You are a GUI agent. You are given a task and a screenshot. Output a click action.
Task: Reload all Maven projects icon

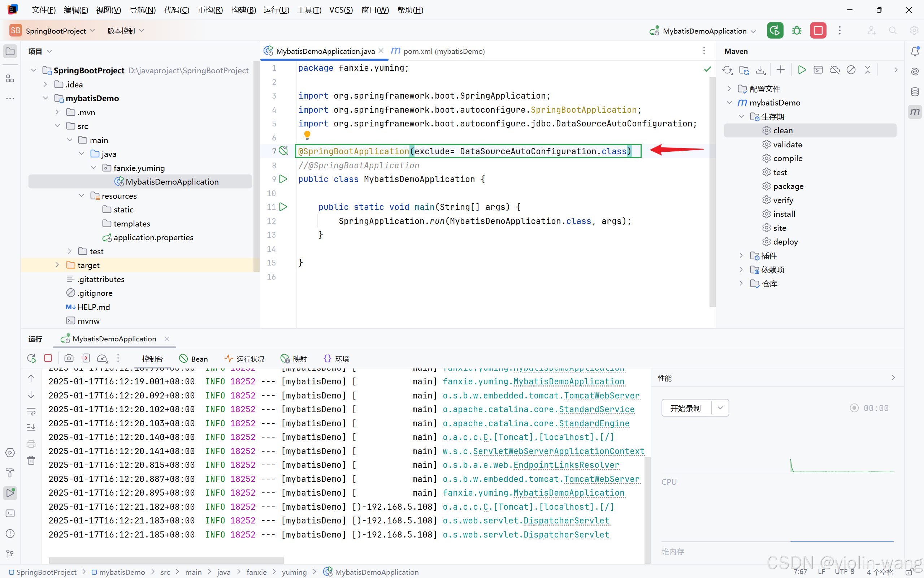click(727, 70)
